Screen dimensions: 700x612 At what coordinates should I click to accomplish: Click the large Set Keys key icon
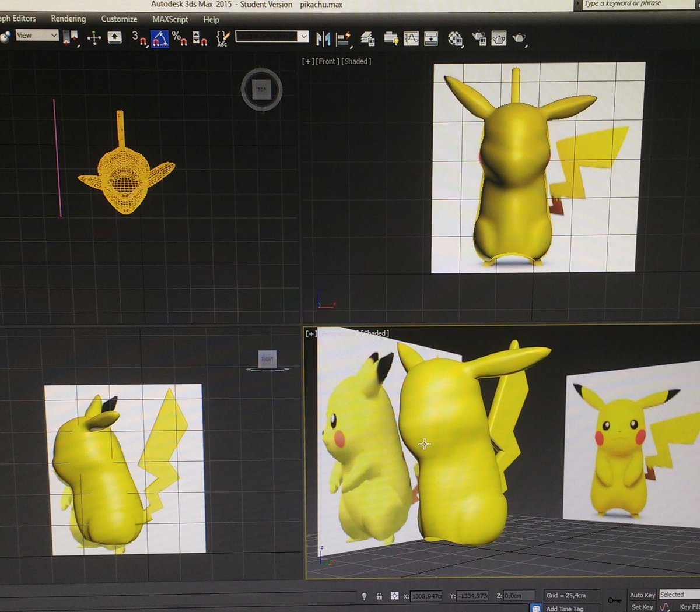pos(614,600)
